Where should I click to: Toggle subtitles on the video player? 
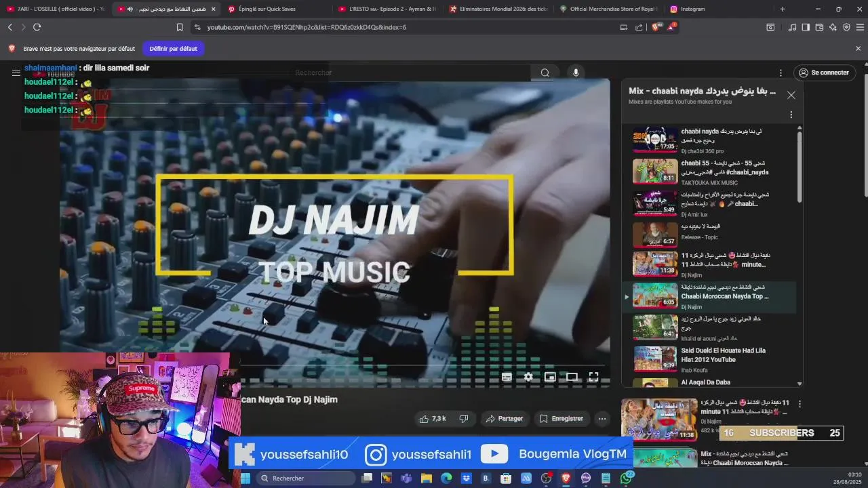(507, 377)
